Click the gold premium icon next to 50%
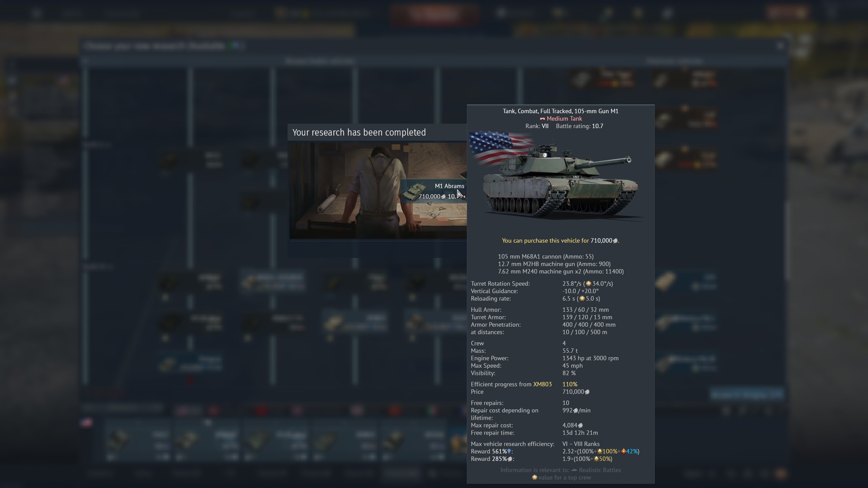868x488 pixels. tap(596, 459)
